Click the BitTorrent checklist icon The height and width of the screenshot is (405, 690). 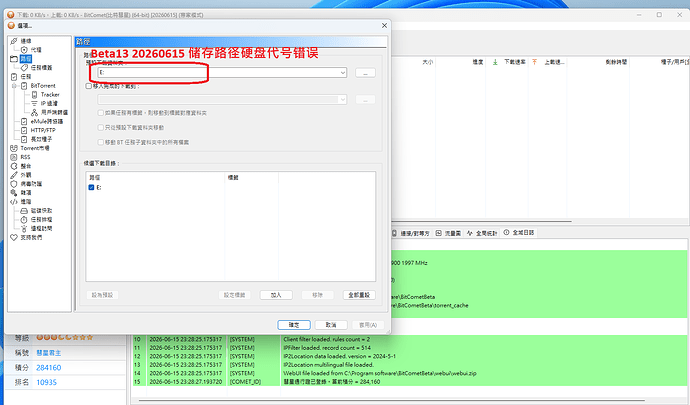pos(24,85)
